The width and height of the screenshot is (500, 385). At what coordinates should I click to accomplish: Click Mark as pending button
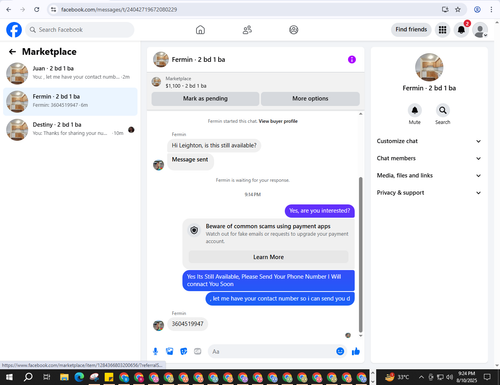pyautogui.click(x=205, y=99)
